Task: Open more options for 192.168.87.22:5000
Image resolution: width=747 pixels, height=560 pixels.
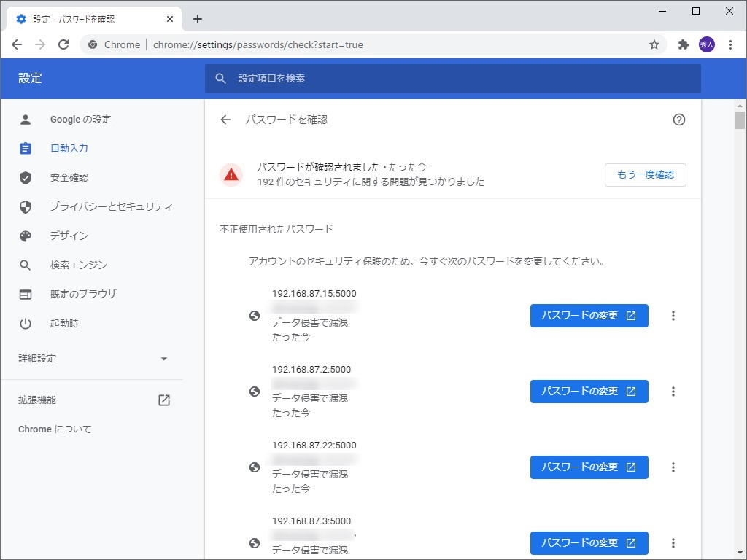Action: [x=673, y=467]
